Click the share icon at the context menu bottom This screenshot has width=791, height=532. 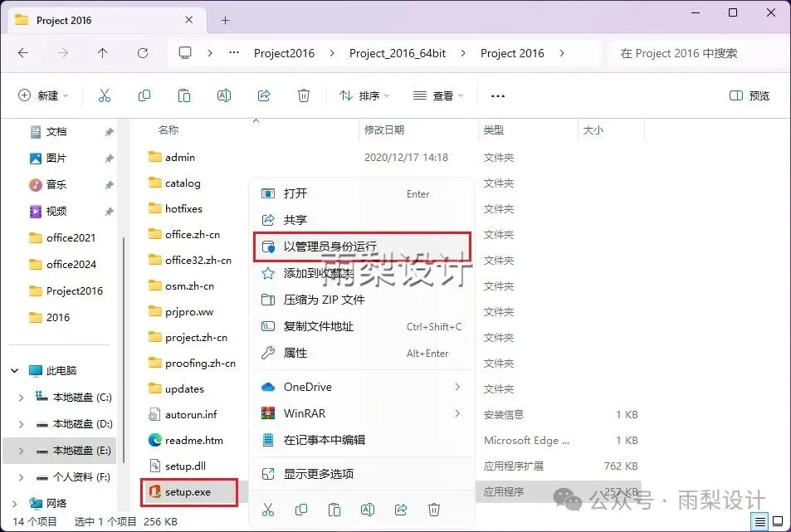(401, 510)
